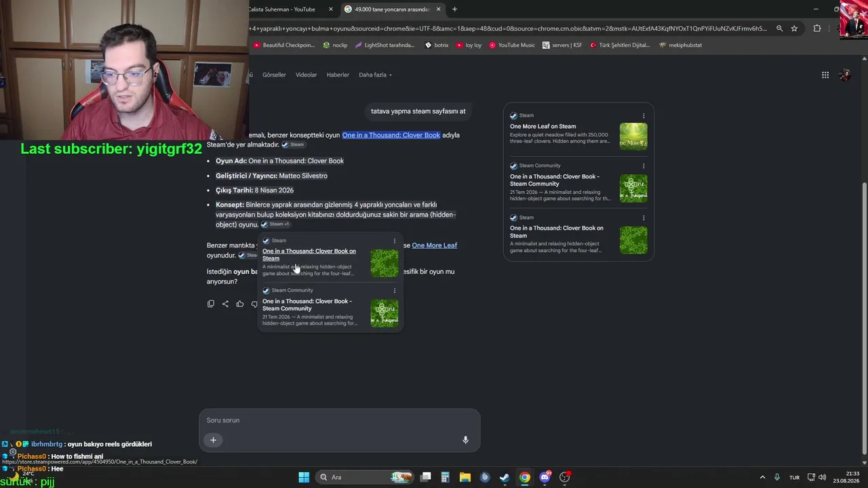The width and height of the screenshot is (868, 488).
Task: Launch Steam from the taskbar
Action: (505, 477)
